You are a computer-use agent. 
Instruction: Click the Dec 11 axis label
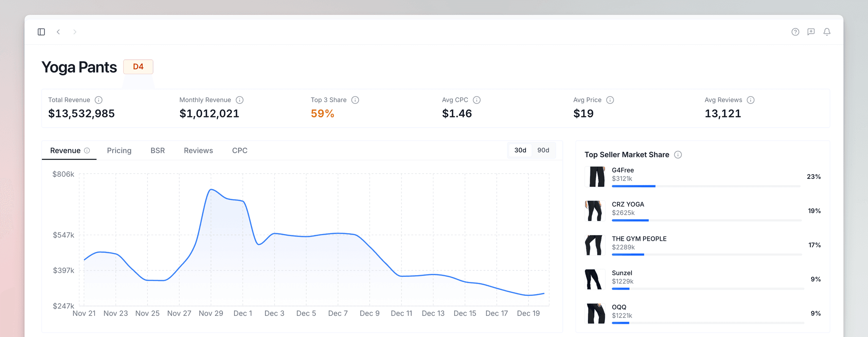pos(401,313)
